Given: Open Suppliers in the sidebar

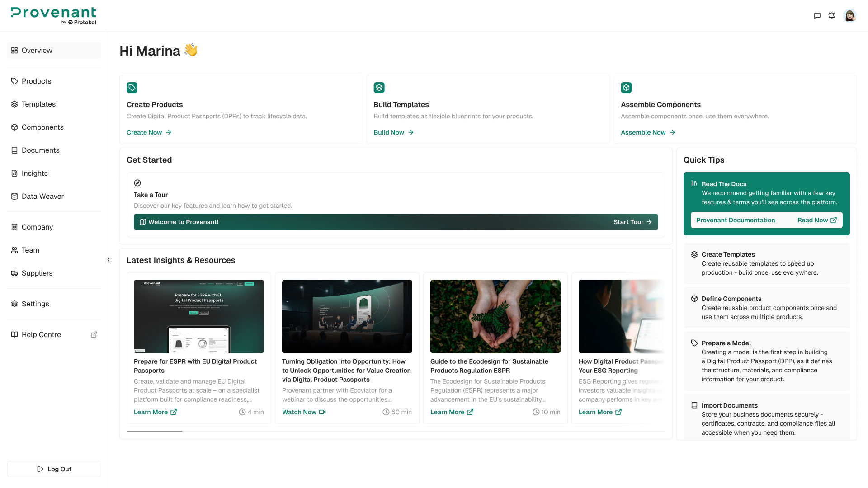Looking at the screenshot, I should (54, 273).
